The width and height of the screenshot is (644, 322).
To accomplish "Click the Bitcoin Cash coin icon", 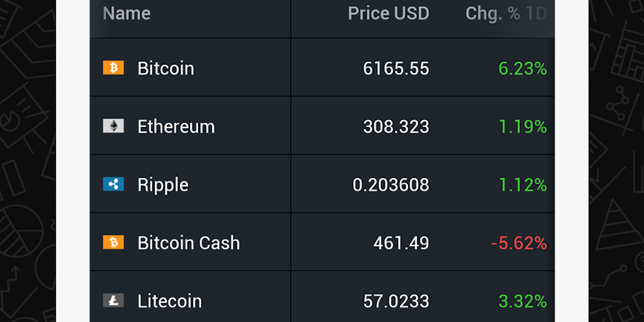I will click(113, 242).
